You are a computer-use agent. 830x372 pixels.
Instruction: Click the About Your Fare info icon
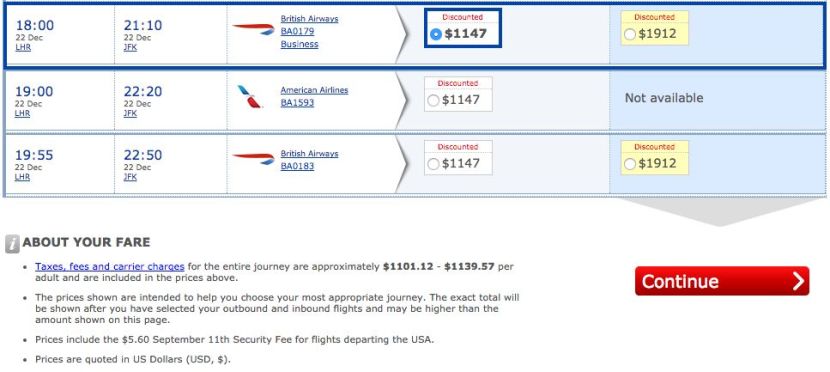click(12, 243)
